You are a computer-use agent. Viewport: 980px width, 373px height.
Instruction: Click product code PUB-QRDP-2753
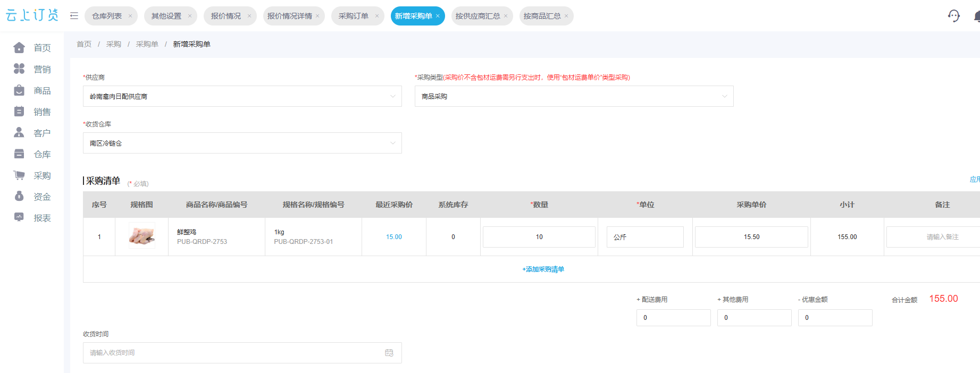click(202, 242)
